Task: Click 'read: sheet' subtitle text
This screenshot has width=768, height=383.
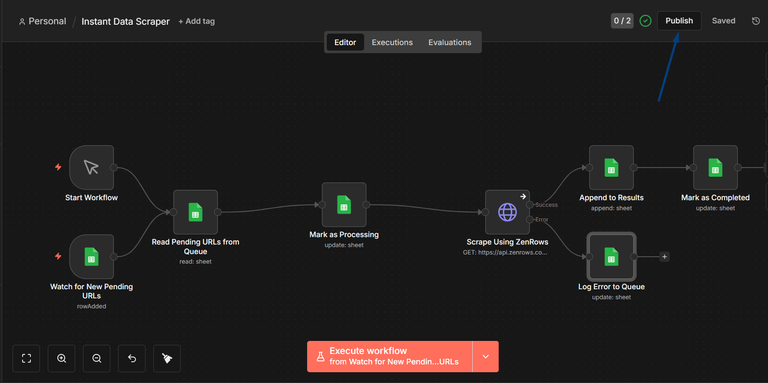Action: (x=195, y=262)
